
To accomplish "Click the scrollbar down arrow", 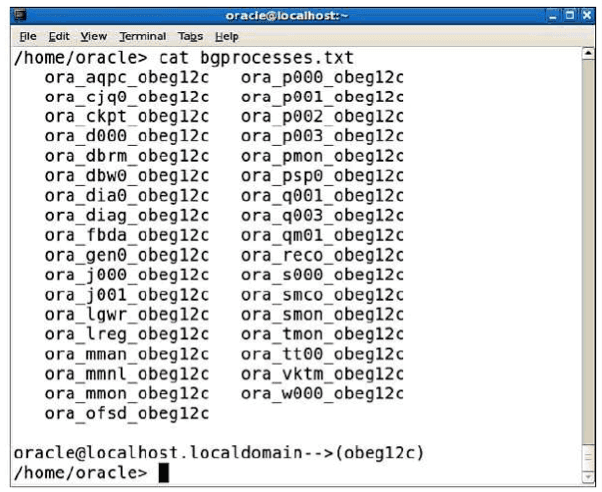I will [x=588, y=477].
